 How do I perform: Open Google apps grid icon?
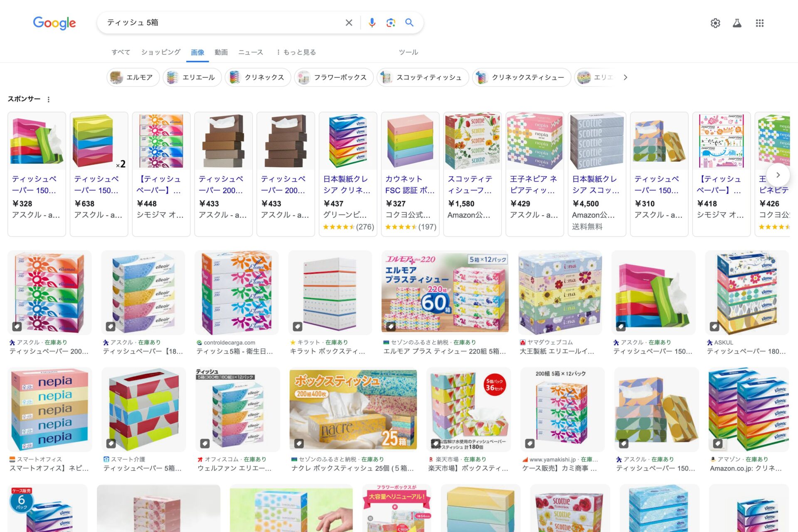pyautogui.click(x=760, y=23)
